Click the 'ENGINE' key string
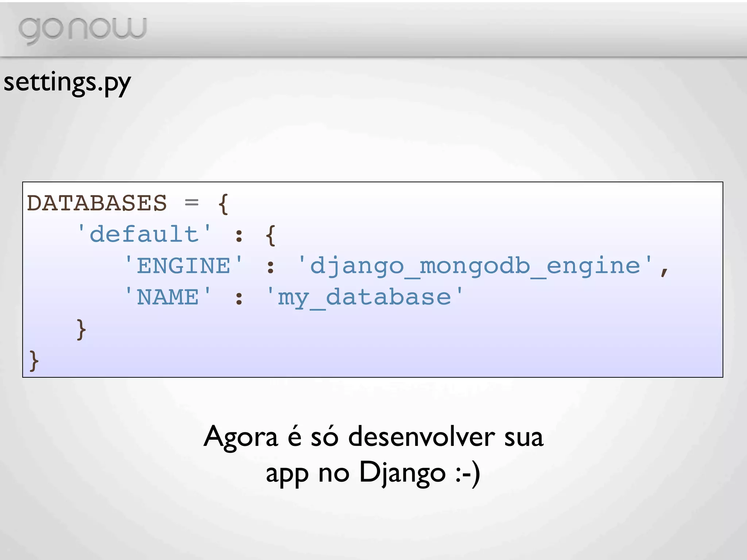747x560 pixels. point(183,265)
